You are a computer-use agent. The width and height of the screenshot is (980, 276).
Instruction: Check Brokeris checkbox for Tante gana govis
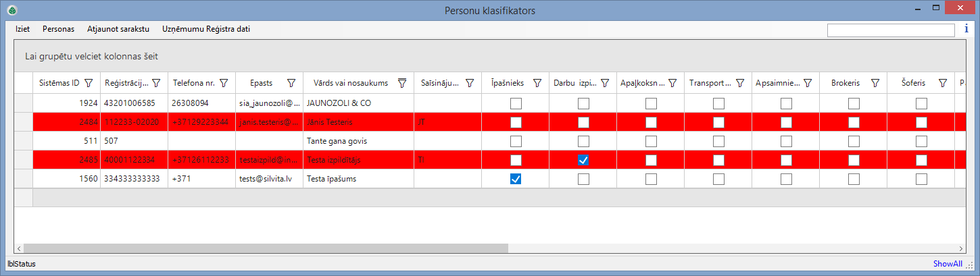pos(854,141)
